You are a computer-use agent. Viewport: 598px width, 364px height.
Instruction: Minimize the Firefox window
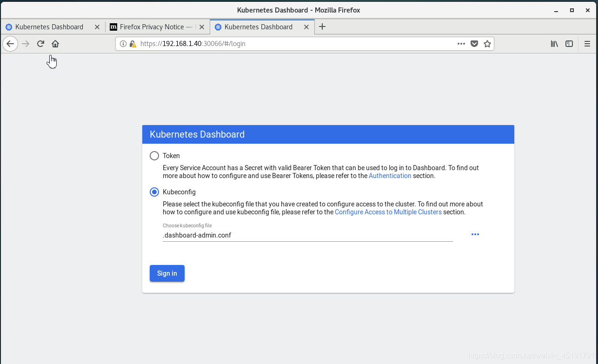[557, 10]
